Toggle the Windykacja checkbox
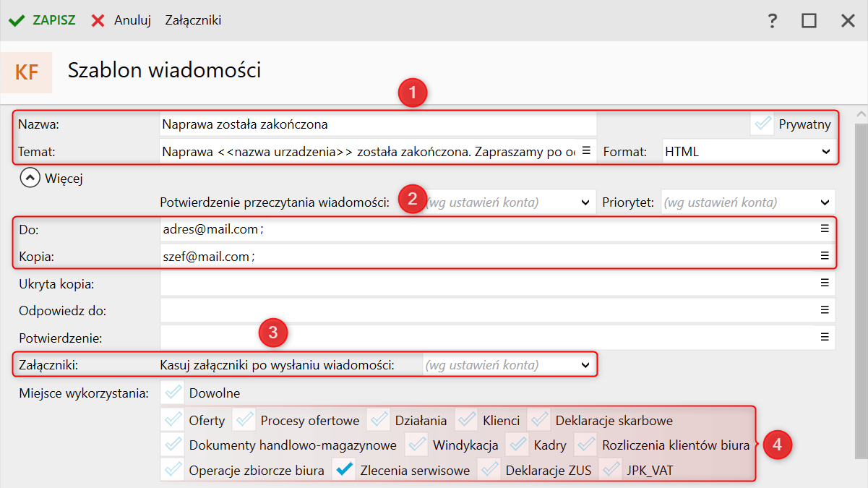Viewport: 868px width, 488px height. coord(416,445)
